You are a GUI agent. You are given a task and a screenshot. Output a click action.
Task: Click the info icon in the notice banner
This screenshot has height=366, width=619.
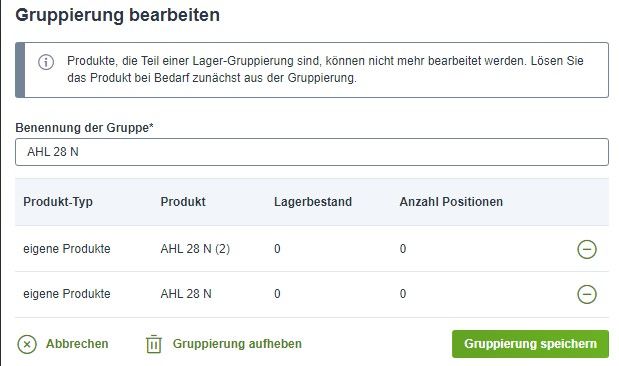[46, 62]
